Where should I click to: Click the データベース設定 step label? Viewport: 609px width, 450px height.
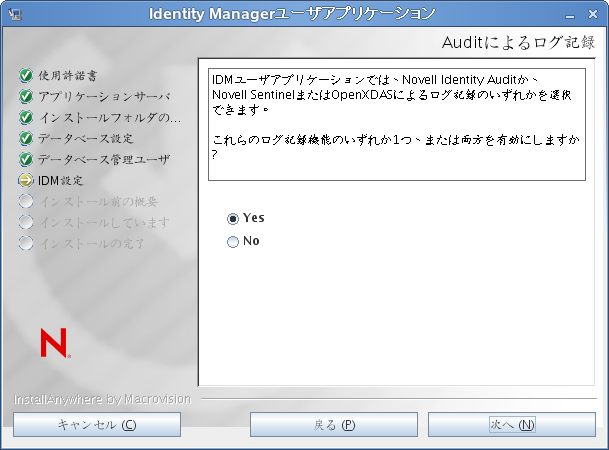[x=85, y=138]
